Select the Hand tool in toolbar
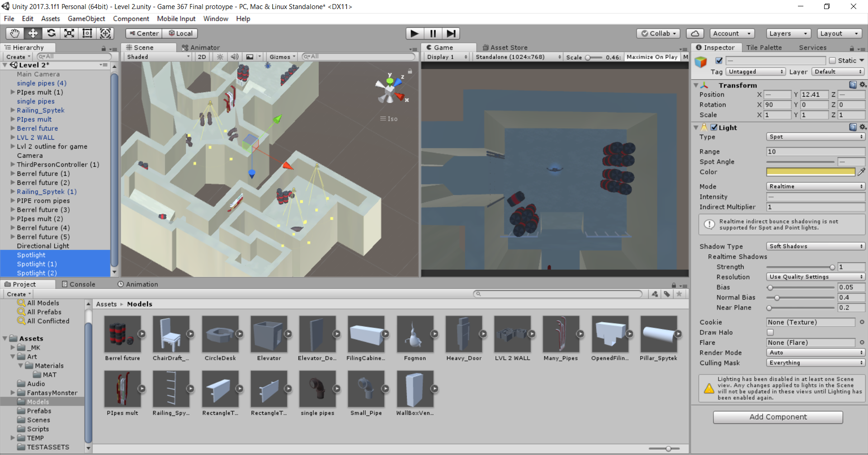The height and width of the screenshot is (455, 868). pyautogui.click(x=14, y=33)
